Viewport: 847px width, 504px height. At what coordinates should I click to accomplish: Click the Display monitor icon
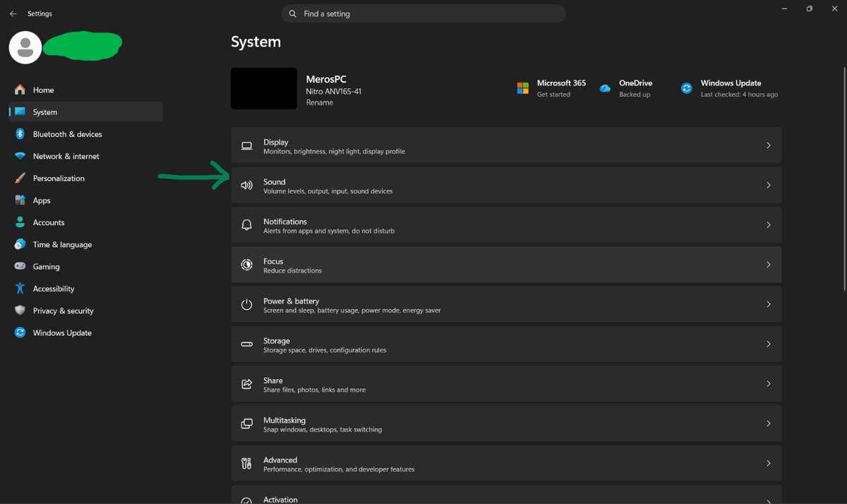[x=246, y=146]
